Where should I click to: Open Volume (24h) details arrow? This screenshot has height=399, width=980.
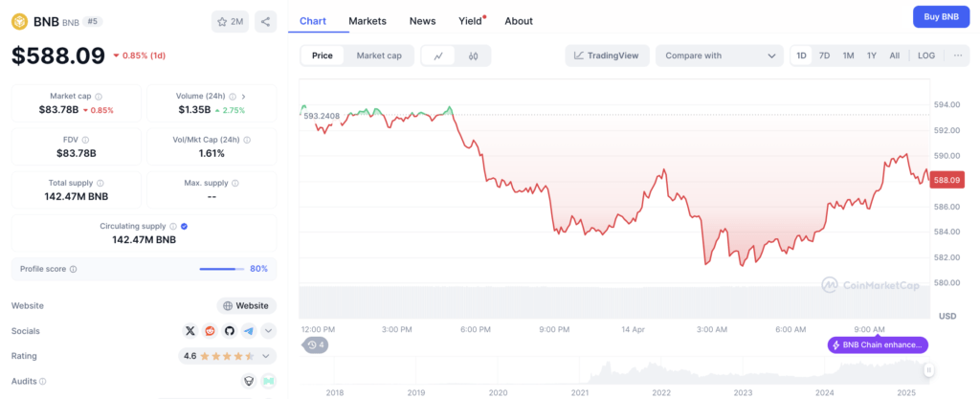tap(244, 97)
